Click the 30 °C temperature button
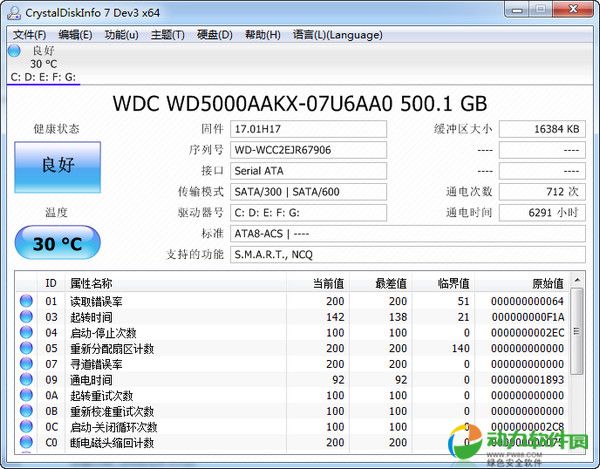This screenshot has width=600, height=469. 57,243
